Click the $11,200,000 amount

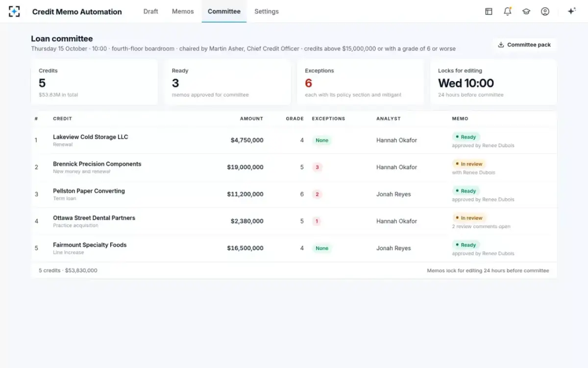pyautogui.click(x=245, y=194)
